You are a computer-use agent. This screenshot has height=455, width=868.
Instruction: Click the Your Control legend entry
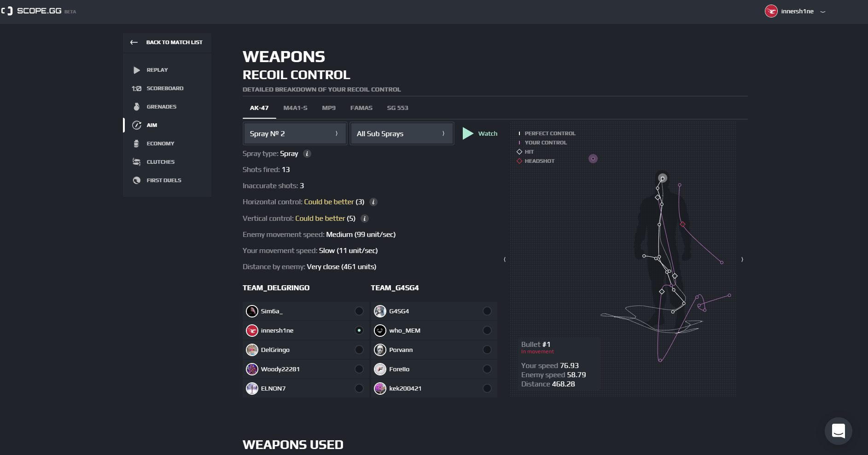pos(543,143)
